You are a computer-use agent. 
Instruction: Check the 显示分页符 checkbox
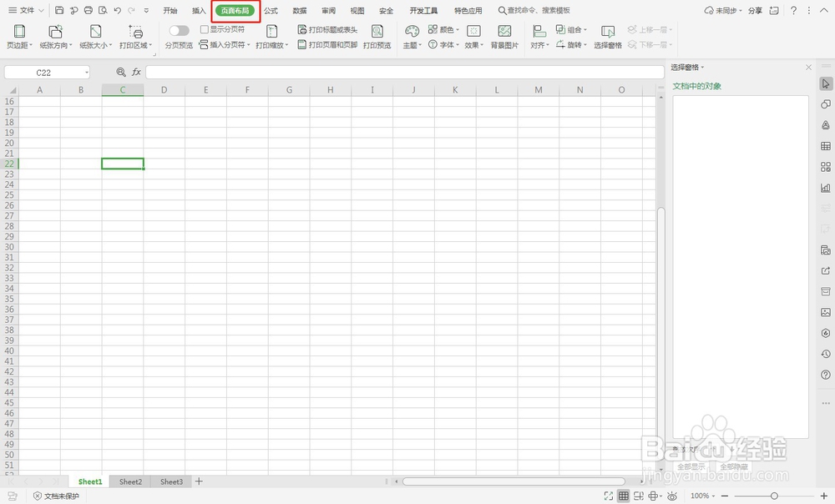click(204, 29)
